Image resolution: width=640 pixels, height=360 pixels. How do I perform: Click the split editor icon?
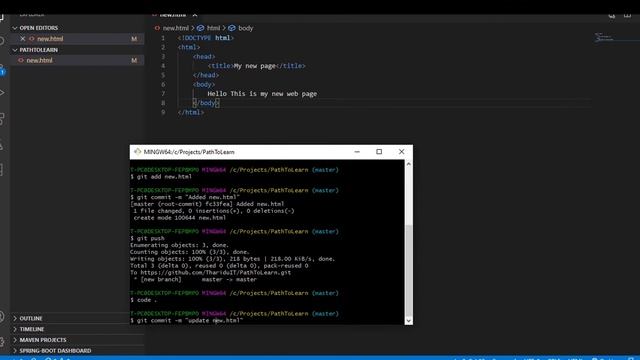pyautogui.click(x=627, y=16)
